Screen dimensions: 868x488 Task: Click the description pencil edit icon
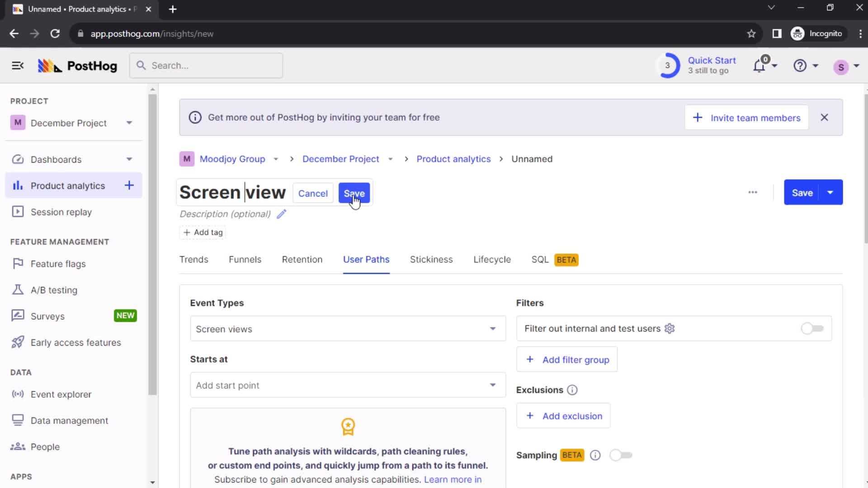(x=281, y=214)
